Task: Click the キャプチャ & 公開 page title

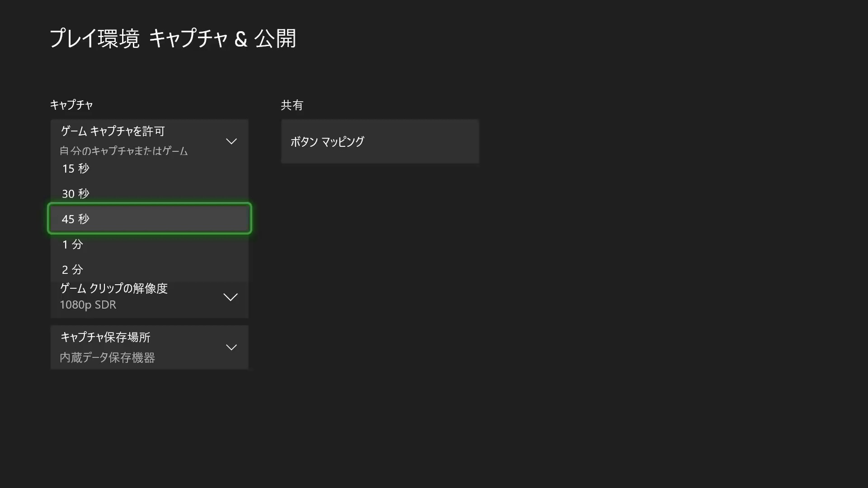Action: coord(222,38)
